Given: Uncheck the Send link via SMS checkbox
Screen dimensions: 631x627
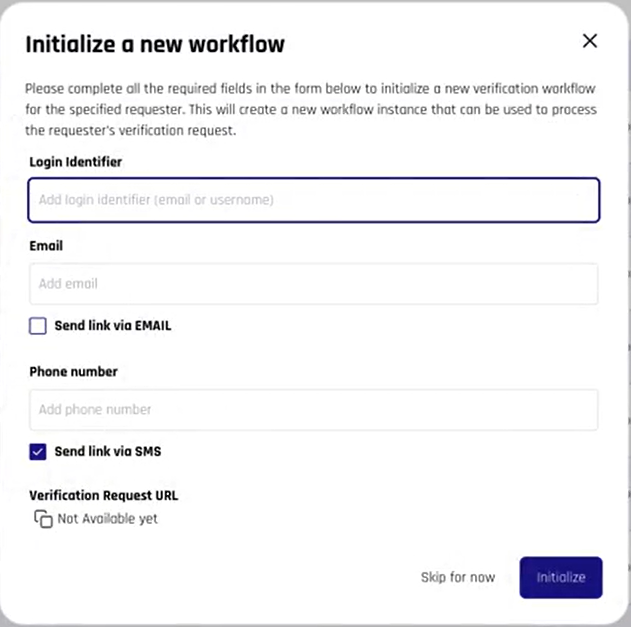Looking at the screenshot, I should (38, 451).
